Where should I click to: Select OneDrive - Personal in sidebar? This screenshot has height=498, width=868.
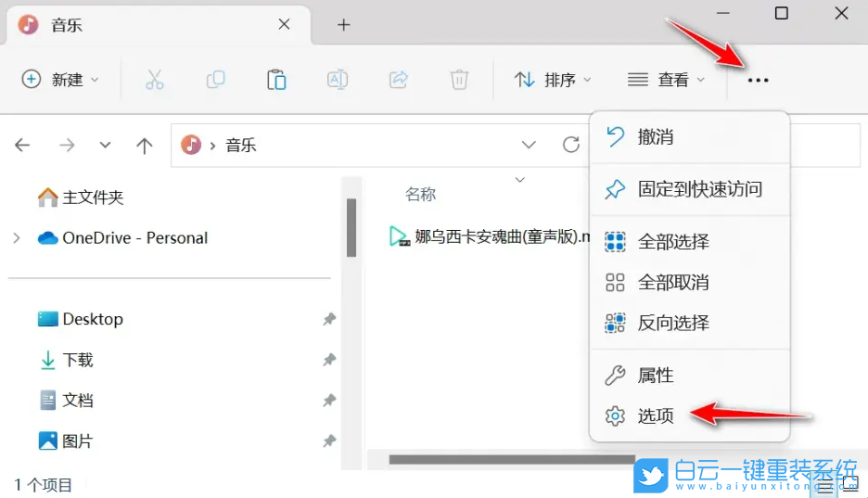(x=123, y=238)
